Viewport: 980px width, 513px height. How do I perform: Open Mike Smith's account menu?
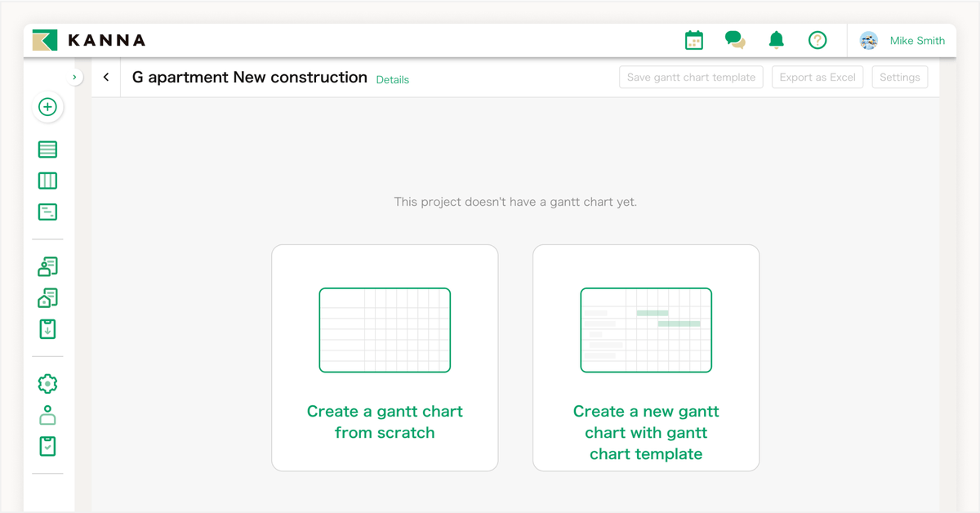pos(901,39)
